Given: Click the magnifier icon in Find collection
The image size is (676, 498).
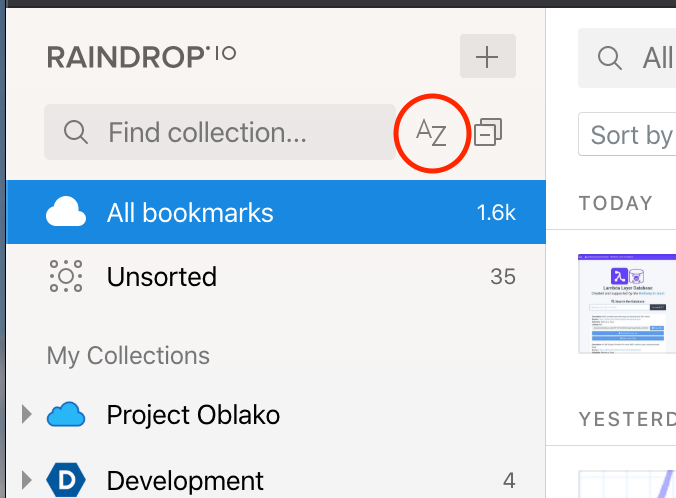Looking at the screenshot, I should (75, 132).
